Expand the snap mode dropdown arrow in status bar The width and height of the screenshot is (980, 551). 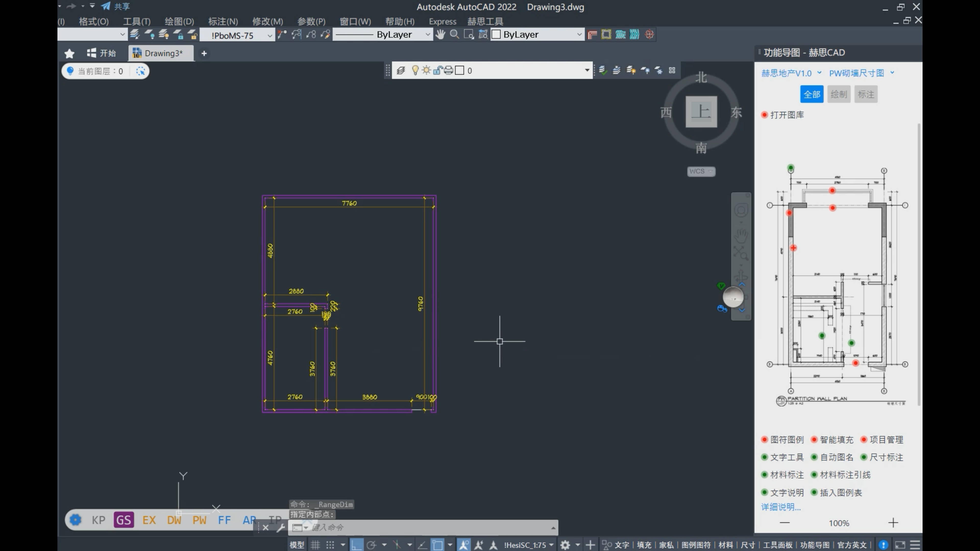[343, 545]
